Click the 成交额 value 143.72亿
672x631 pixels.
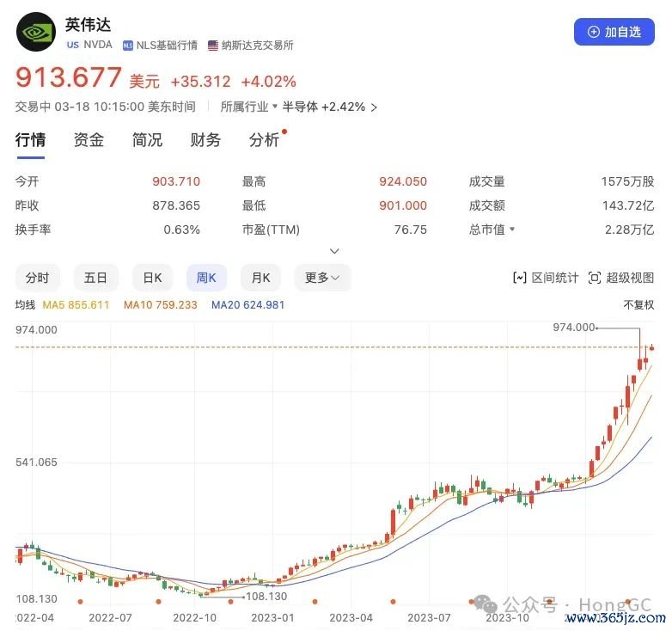coord(628,205)
